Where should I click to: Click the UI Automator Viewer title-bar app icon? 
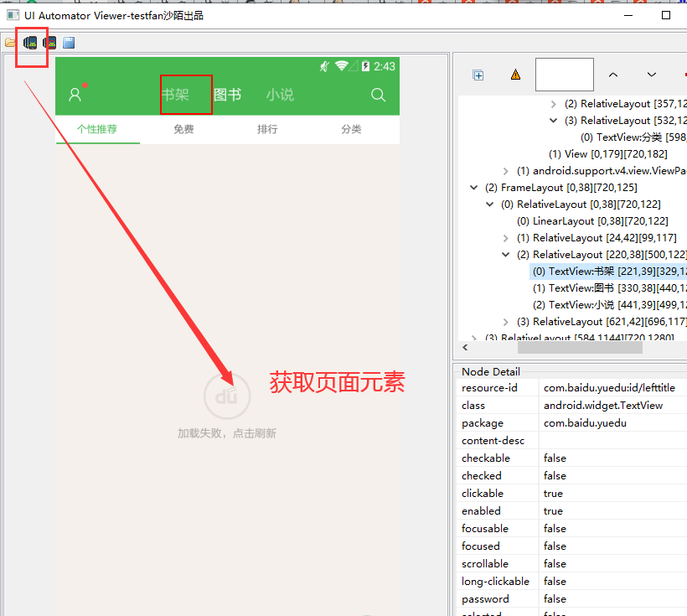click(x=13, y=15)
